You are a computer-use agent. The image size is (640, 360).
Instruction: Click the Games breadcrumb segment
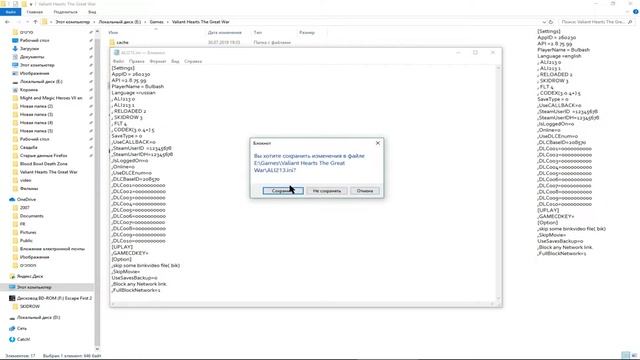coord(156,22)
